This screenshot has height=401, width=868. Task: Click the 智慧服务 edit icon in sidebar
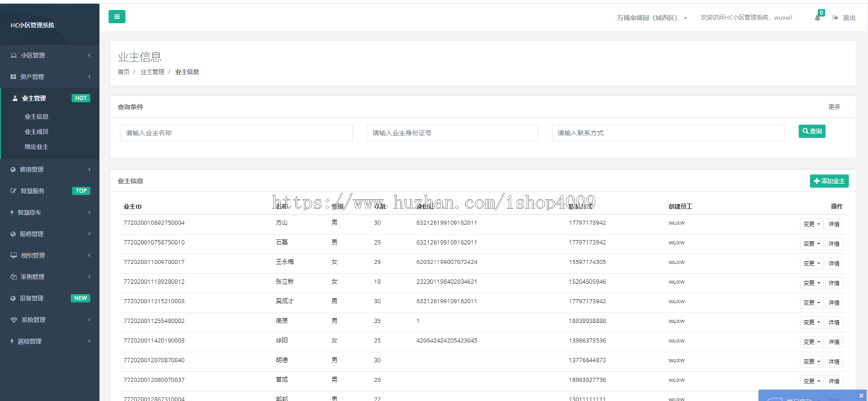coord(14,191)
